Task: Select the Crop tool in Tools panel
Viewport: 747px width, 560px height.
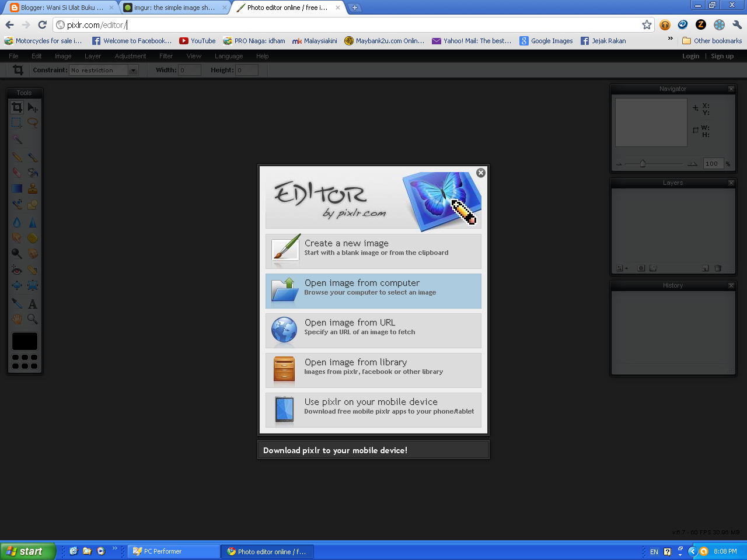Action: pyautogui.click(x=17, y=107)
